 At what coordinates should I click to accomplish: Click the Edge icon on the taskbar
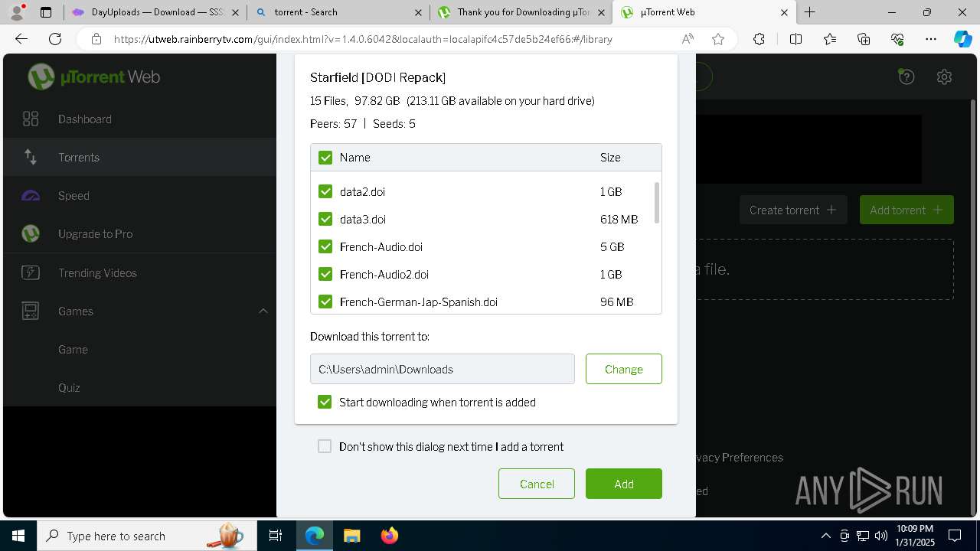[x=315, y=536]
